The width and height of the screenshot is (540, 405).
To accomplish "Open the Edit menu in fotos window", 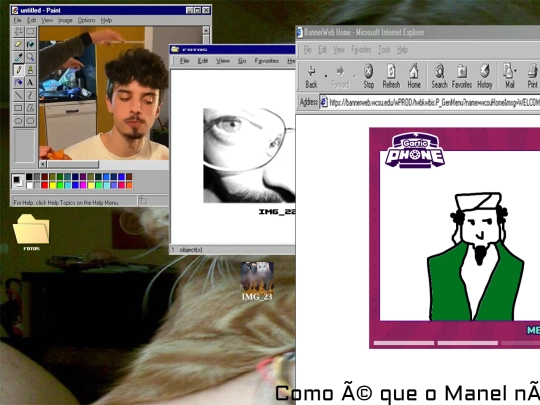I will click(x=202, y=61).
